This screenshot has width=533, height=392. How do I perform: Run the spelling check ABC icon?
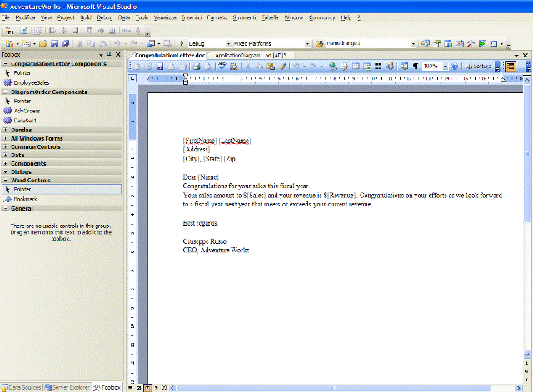point(222,67)
